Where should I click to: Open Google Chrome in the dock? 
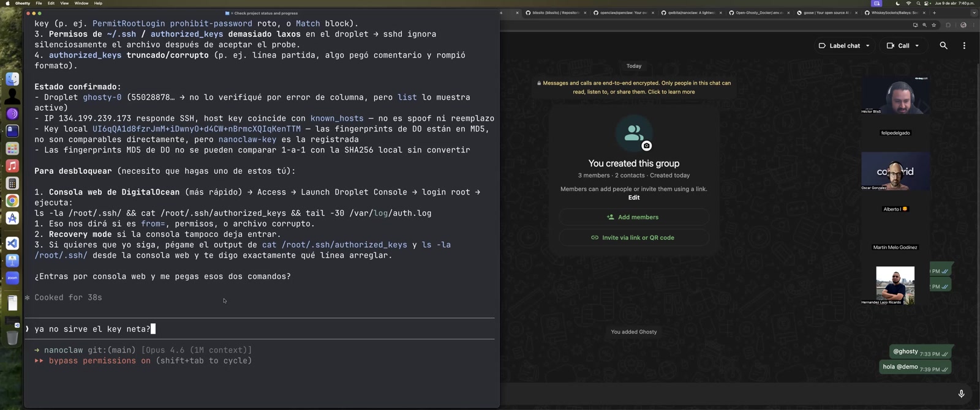pos(12,201)
